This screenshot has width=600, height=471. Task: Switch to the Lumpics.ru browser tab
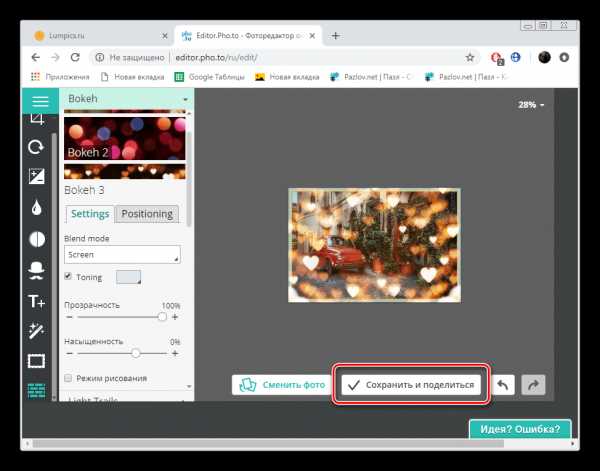click(98, 36)
